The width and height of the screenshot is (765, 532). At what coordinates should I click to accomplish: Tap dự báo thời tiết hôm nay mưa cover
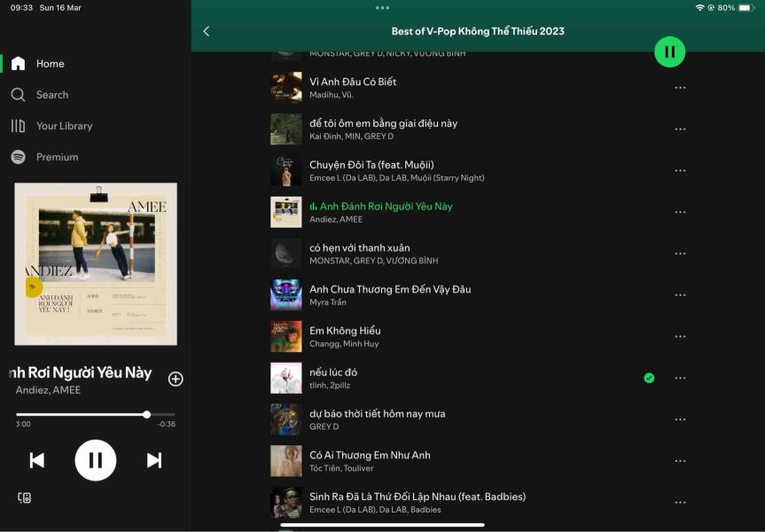tap(286, 419)
